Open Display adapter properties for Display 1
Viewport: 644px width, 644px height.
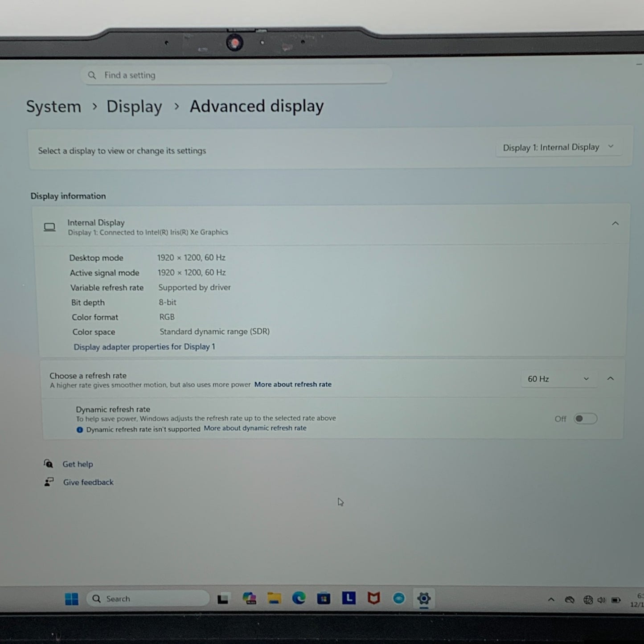tap(144, 346)
